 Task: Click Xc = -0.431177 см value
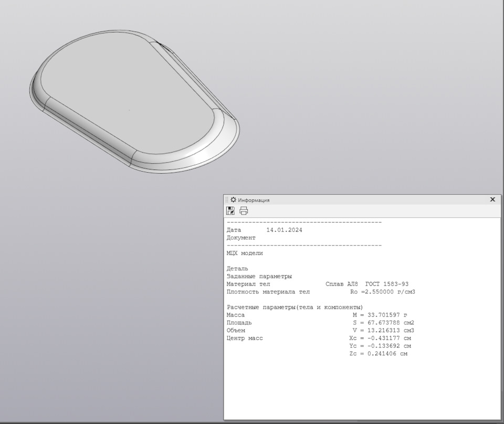click(x=380, y=338)
